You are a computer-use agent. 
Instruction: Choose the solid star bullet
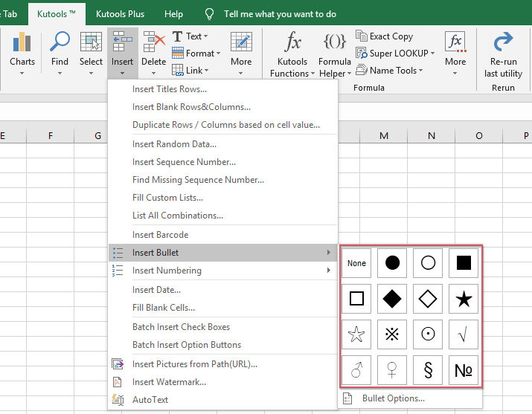[x=464, y=299]
